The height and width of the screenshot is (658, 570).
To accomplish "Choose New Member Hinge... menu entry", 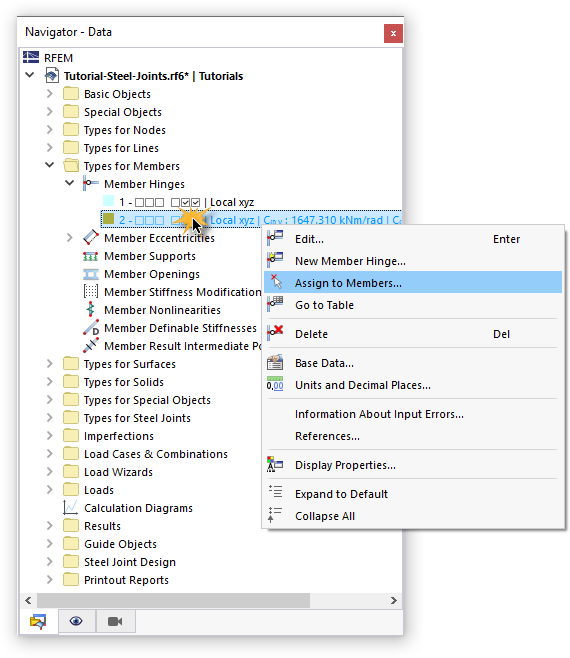I will (413, 261).
